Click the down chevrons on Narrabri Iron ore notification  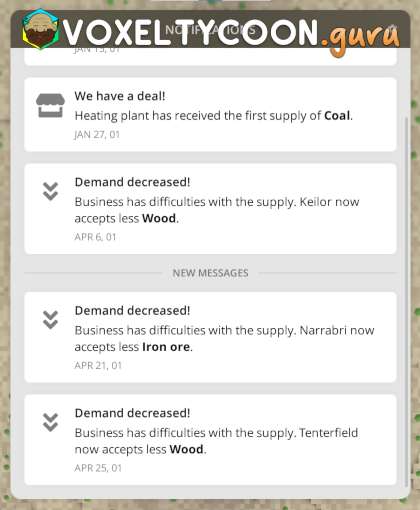tap(50, 320)
